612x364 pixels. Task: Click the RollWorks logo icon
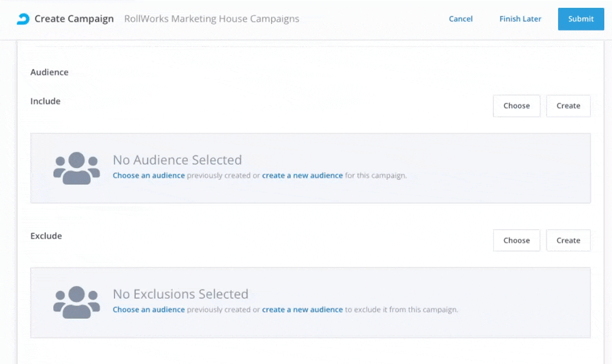tap(23, 19)
